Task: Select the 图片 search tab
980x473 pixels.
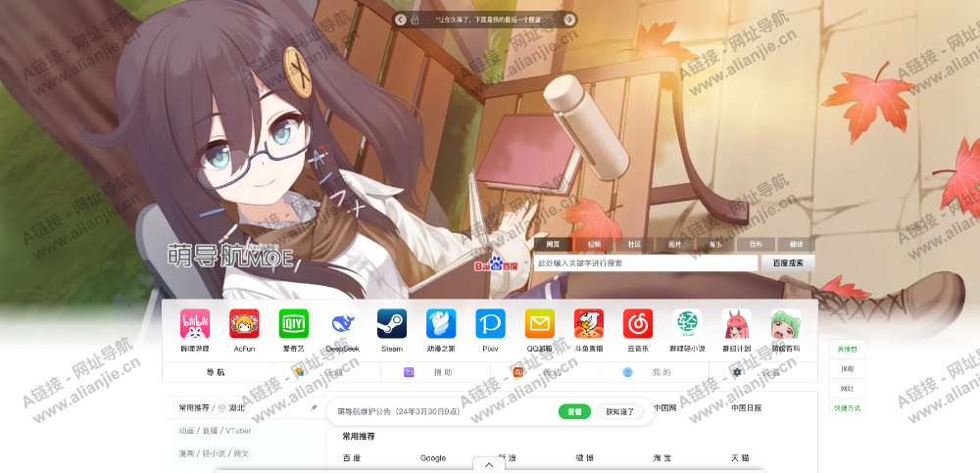Action: point(675,244)
